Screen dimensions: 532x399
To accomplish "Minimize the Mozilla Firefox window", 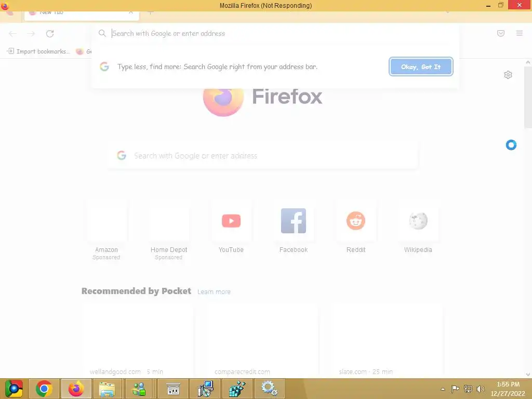I will coord(488,5).
